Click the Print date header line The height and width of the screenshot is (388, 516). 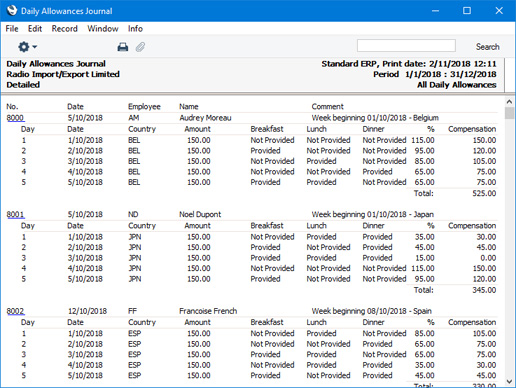(409, 64)
